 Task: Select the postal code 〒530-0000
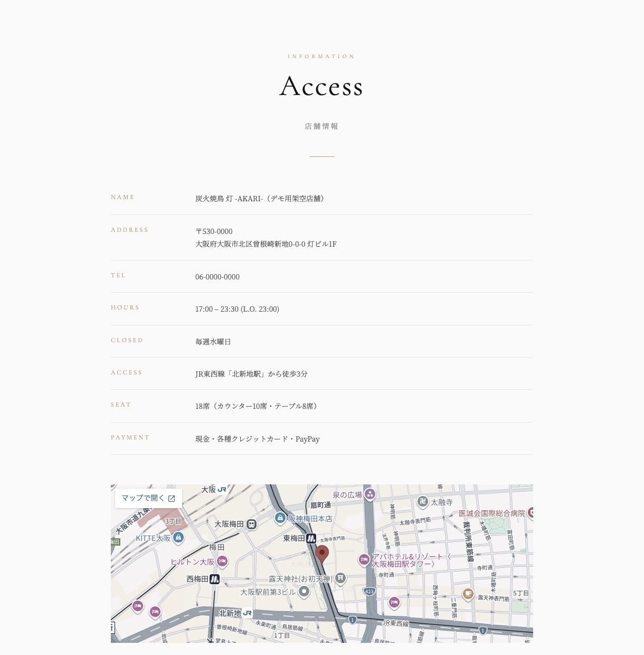(x=214, y=231)
